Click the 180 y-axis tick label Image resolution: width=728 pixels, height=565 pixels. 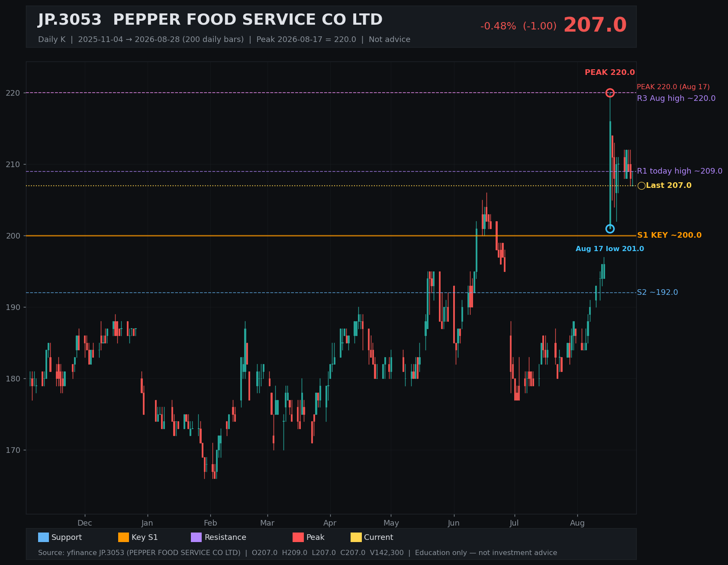pos(13,379)
